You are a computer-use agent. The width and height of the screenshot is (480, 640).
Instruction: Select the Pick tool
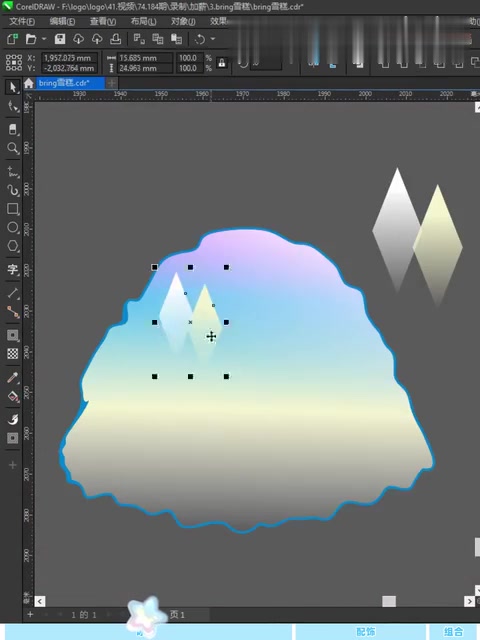click(x=12, y=87)
